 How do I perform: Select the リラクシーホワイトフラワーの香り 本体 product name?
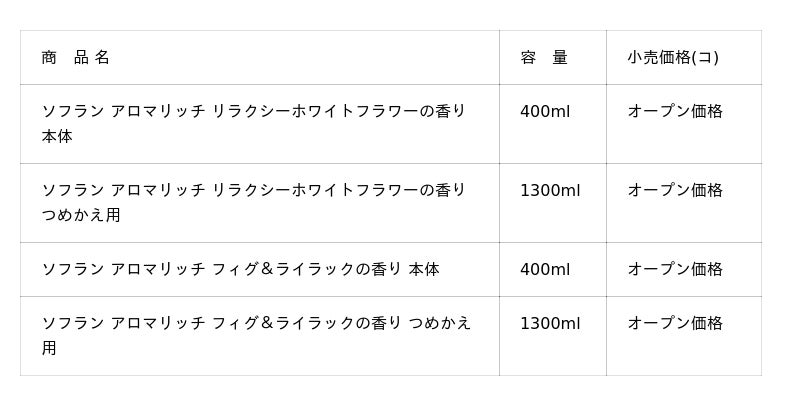[x=254, y=111]
